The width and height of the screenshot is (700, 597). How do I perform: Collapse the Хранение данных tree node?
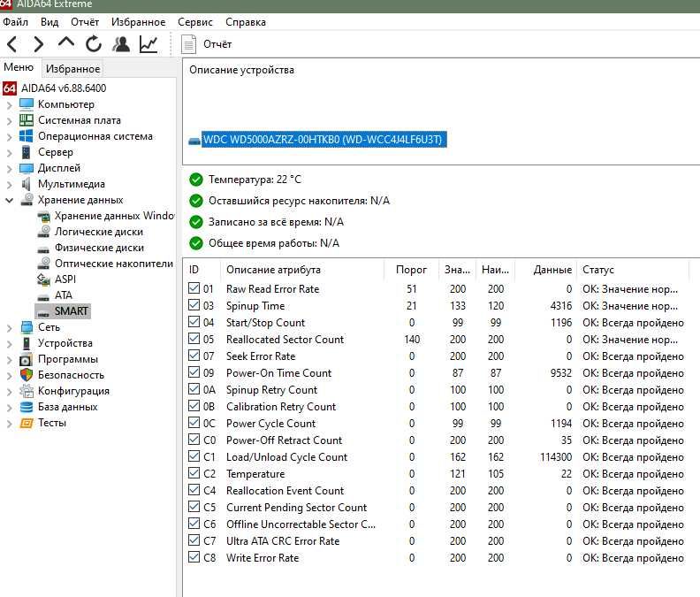point(10,200)
